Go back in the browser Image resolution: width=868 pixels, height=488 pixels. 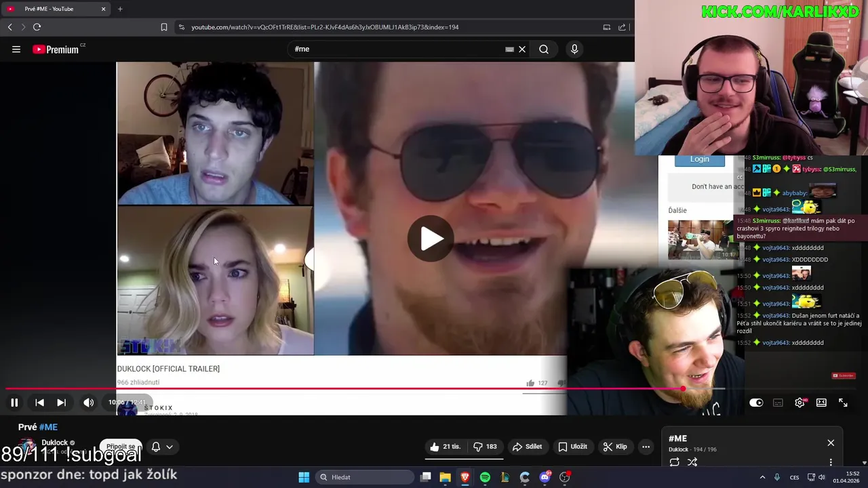tap(9, 27)
